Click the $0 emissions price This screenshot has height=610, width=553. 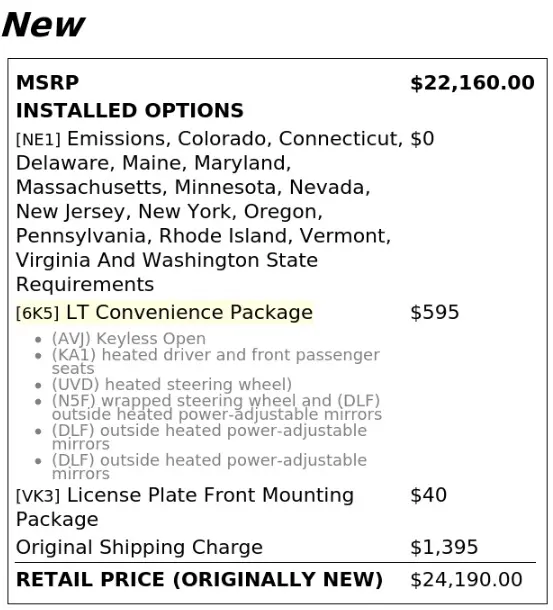coord(422,139)
